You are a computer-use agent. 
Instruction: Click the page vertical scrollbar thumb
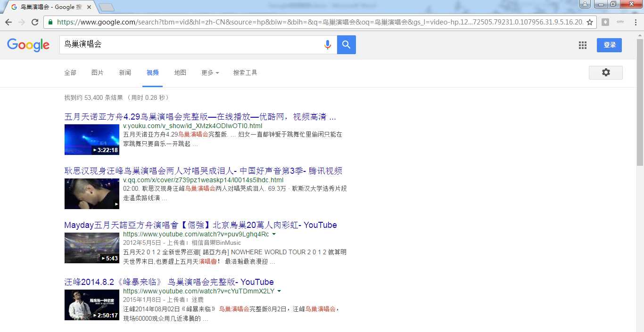tap(640, 102)
